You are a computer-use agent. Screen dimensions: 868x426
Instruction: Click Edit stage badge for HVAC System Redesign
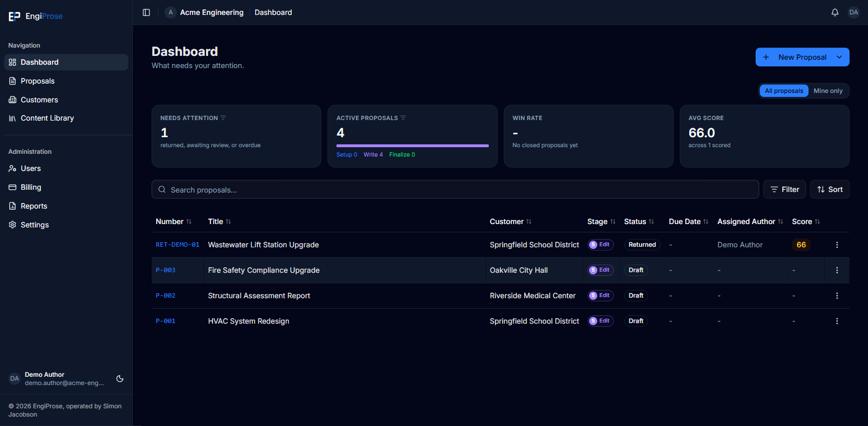(x=601, y=321)
